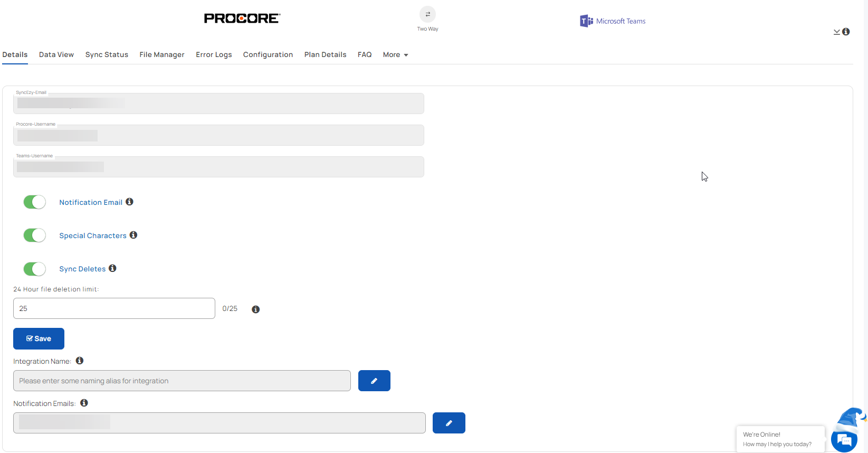
Task: Click the Special Characters info icon
Action: tap(133, 235)
